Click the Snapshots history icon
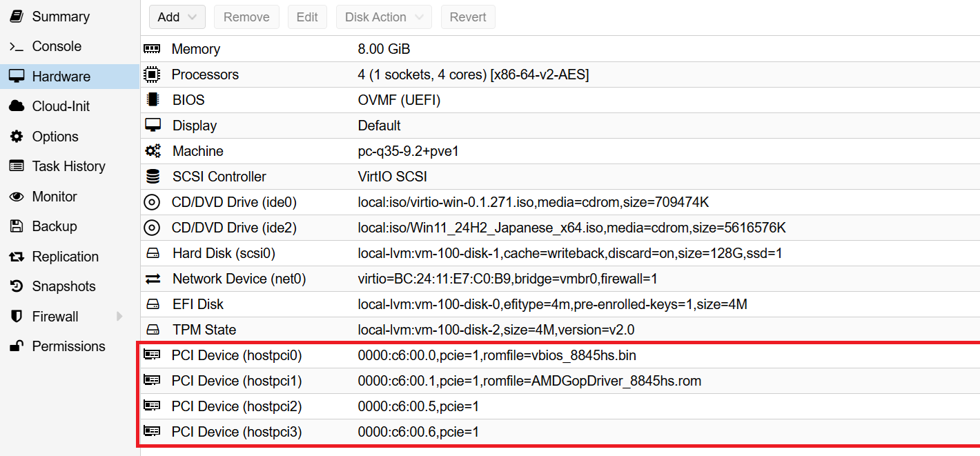The height and width of the screenshot is (456, 980). click(x=17, y=286)
